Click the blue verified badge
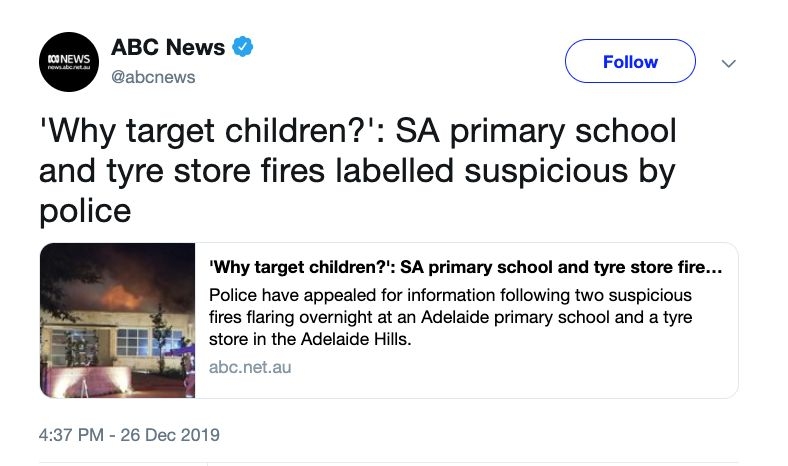The image size is (788, 466). pyautogui.click(x=242, y=47)
